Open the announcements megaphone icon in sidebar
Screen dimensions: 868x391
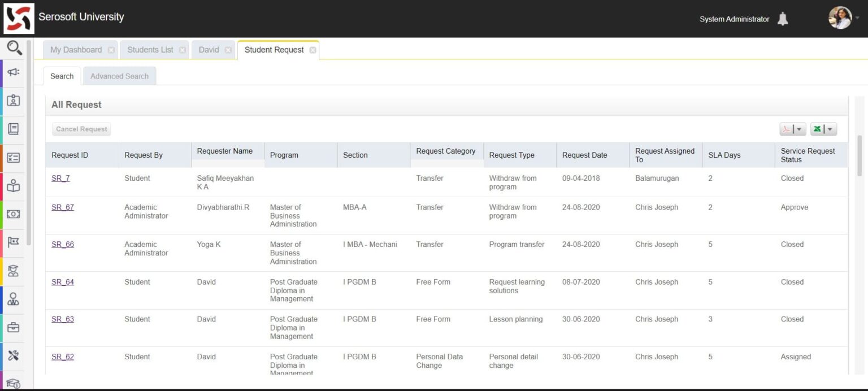click(x=14, y=72)
